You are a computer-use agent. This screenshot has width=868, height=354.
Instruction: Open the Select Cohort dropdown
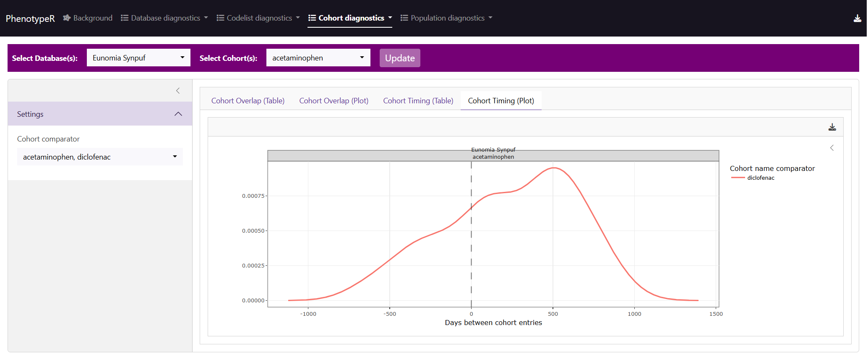(318, 58)
